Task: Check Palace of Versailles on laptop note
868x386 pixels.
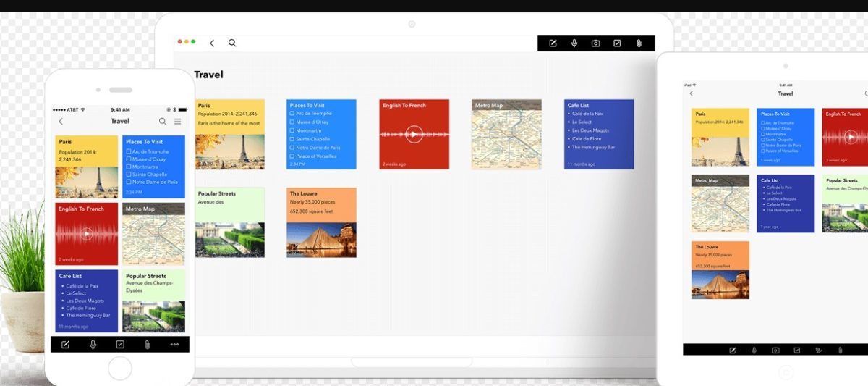Action: click(x=292, y=156)
